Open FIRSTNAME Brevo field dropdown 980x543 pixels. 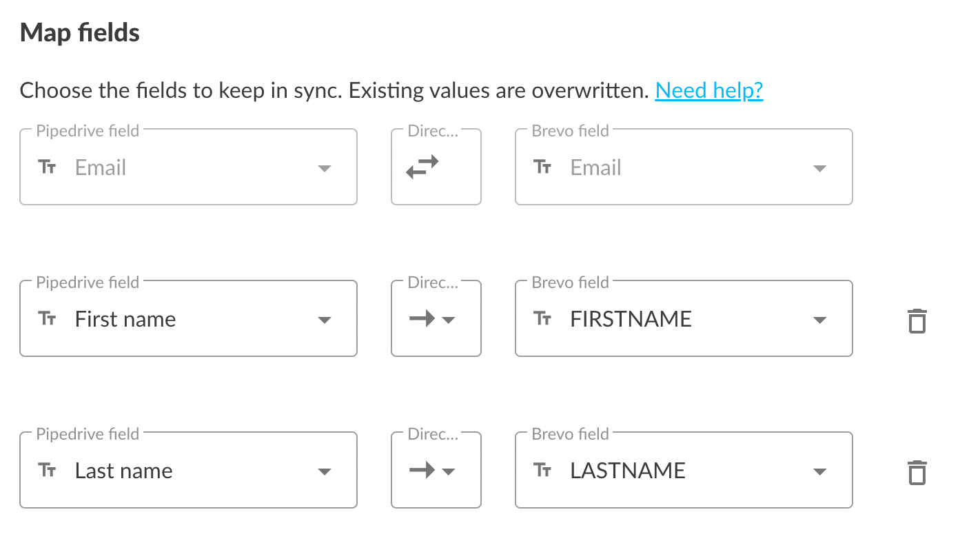point(819,320)
